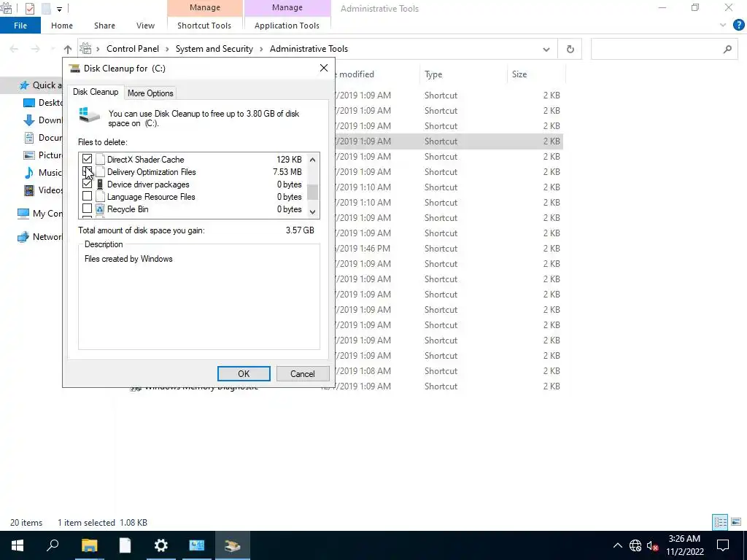
Task: Click the search magnifier icon in Explorer
Action: click(727, 49)
